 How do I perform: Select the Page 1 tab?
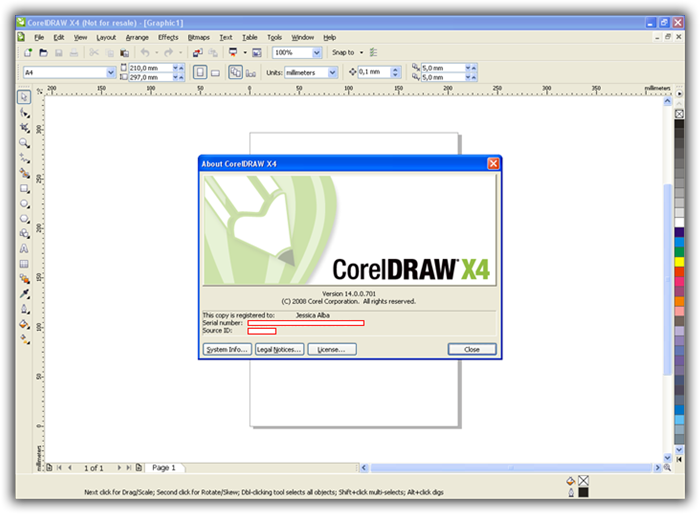click(164, 468)
